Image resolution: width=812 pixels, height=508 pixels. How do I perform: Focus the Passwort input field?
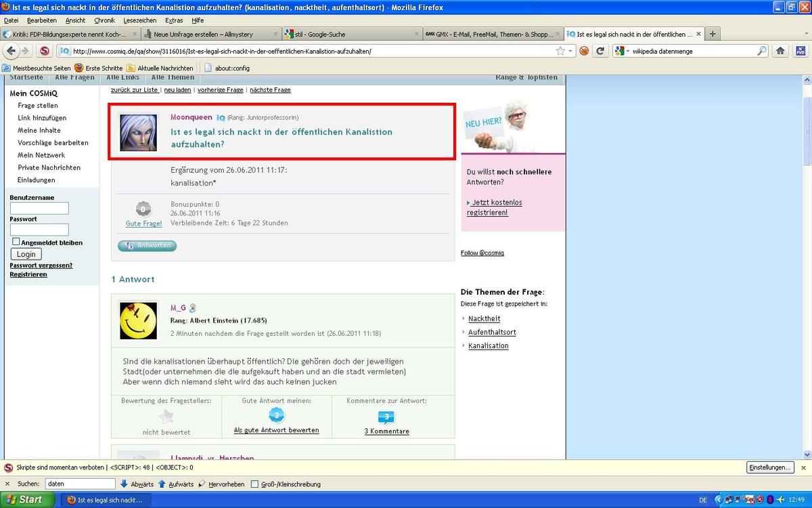click(x=39, y=230)
